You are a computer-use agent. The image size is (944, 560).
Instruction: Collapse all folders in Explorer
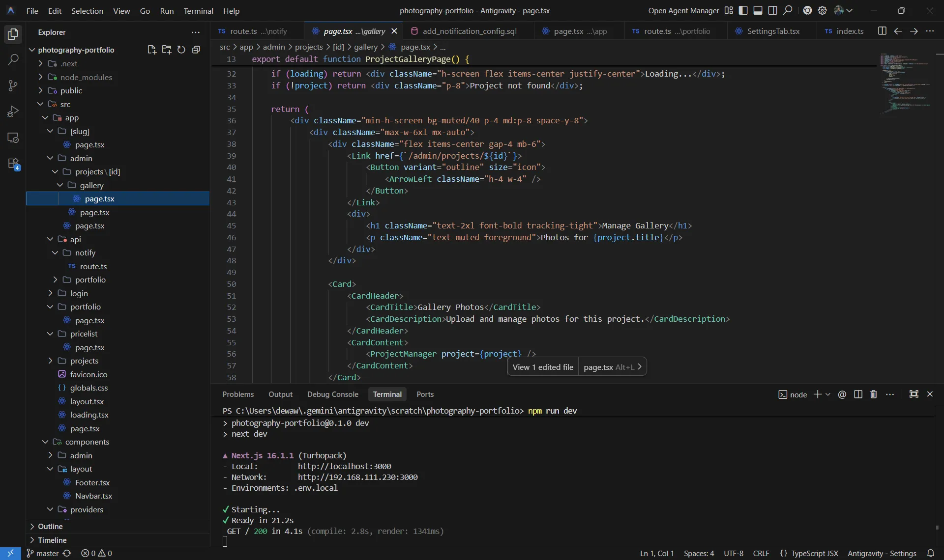tap(196, 50)
